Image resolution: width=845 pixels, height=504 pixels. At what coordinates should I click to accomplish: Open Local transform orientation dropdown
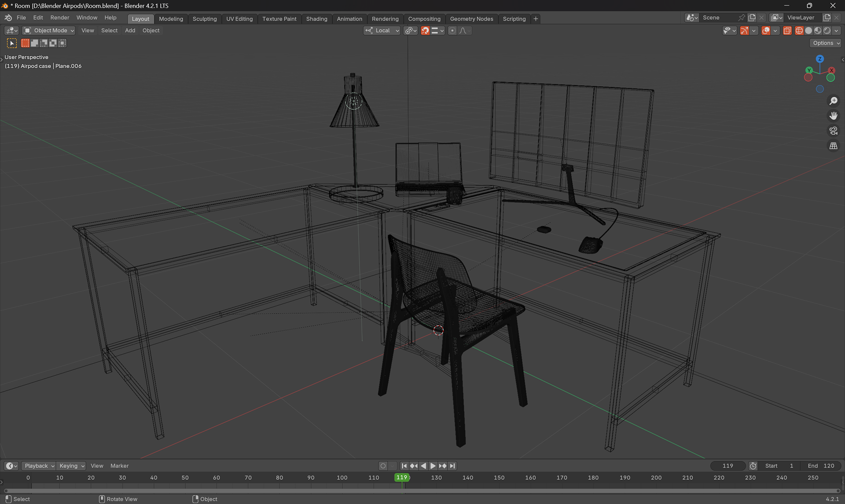[x=382, y=30]
